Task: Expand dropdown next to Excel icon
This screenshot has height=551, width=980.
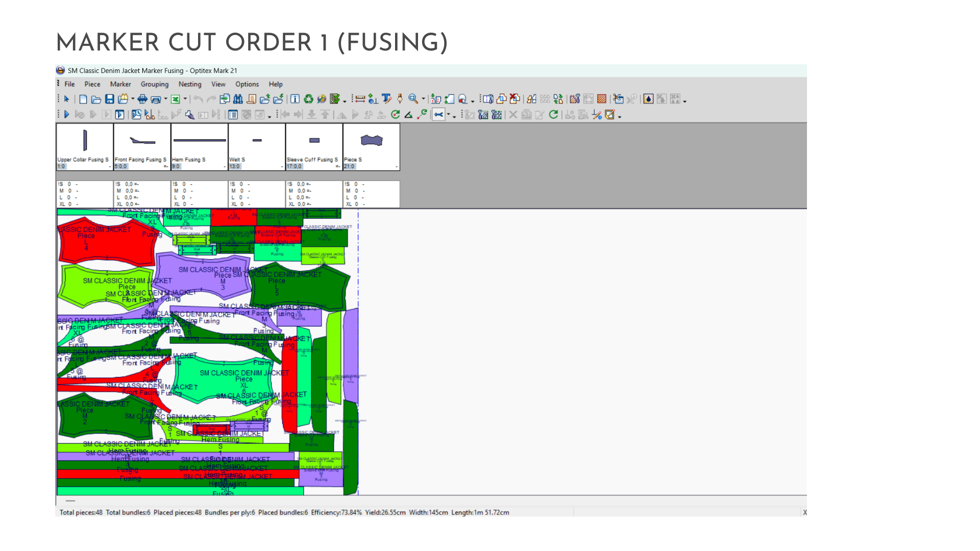Action: pyautogui.click(x=185, y=99)
